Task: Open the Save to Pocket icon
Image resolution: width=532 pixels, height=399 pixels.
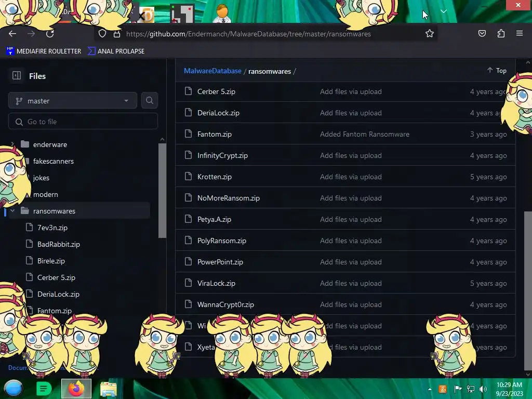Action: [x=482, y=33]
